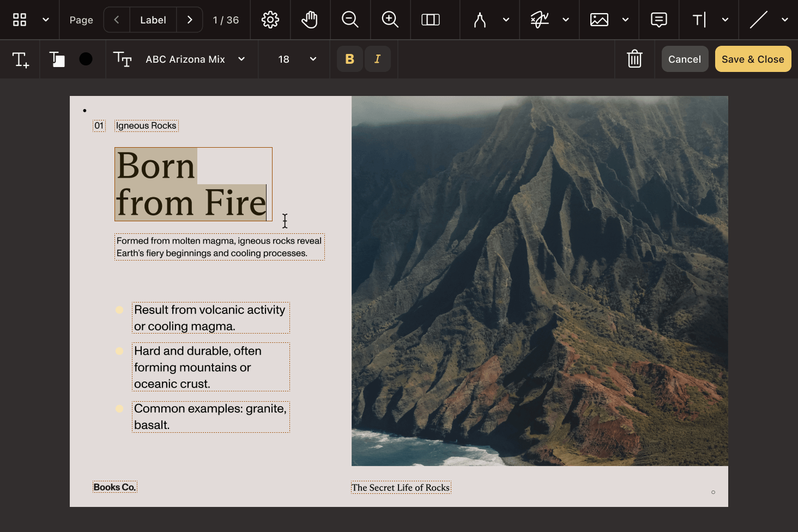This screenshot has width=798, height=532.
Task: Click the trash delete icon
Action: point(634,59)
